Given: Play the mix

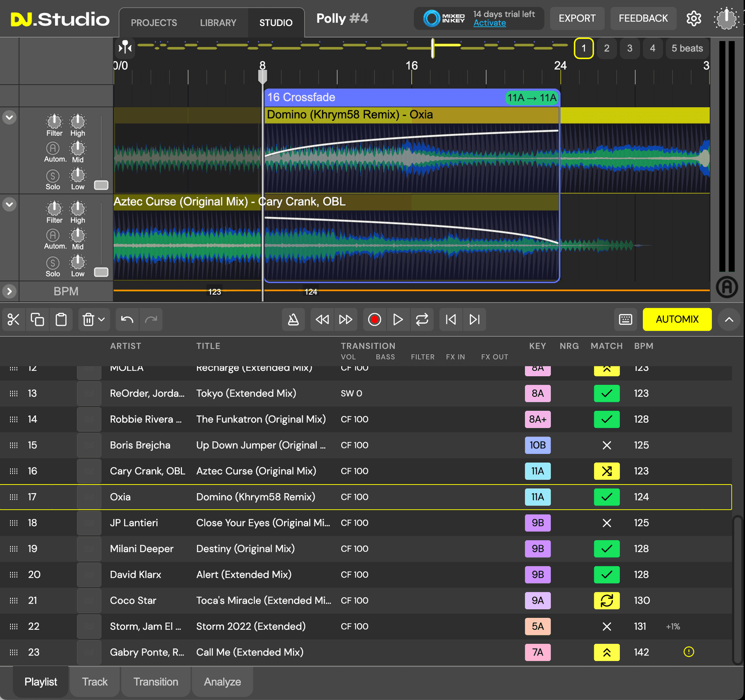Looking at the screenshot, I should (398, 320).
